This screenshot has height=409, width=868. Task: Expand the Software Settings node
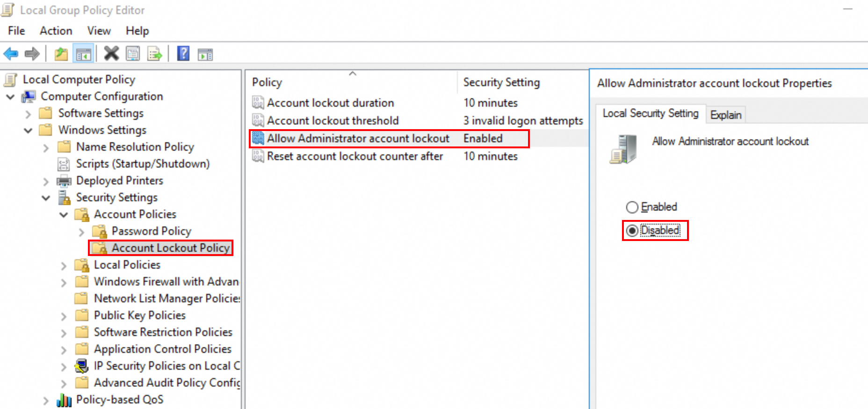click(x=28, y=114)
